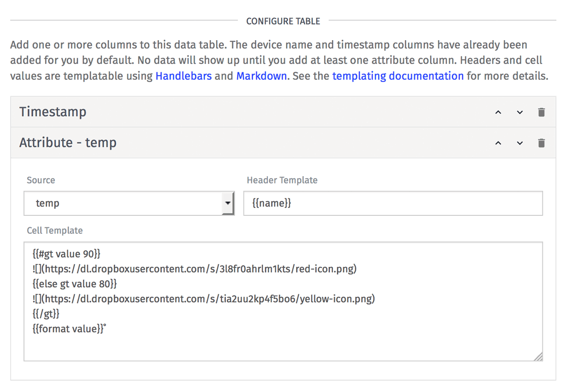This screenshot has width=567, height=392.
Task: Open the templating documentation link
Action: click(398, 76)
